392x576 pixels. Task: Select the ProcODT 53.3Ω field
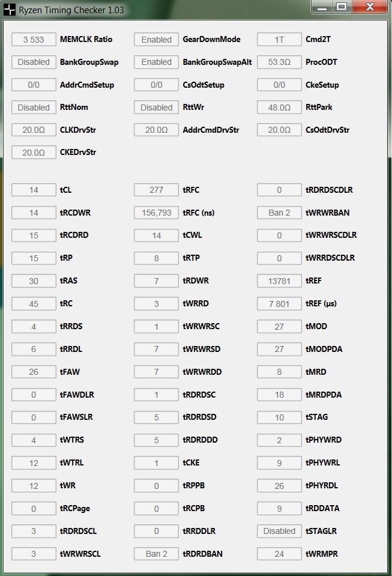pyautogui.click(x=279, y=62)
